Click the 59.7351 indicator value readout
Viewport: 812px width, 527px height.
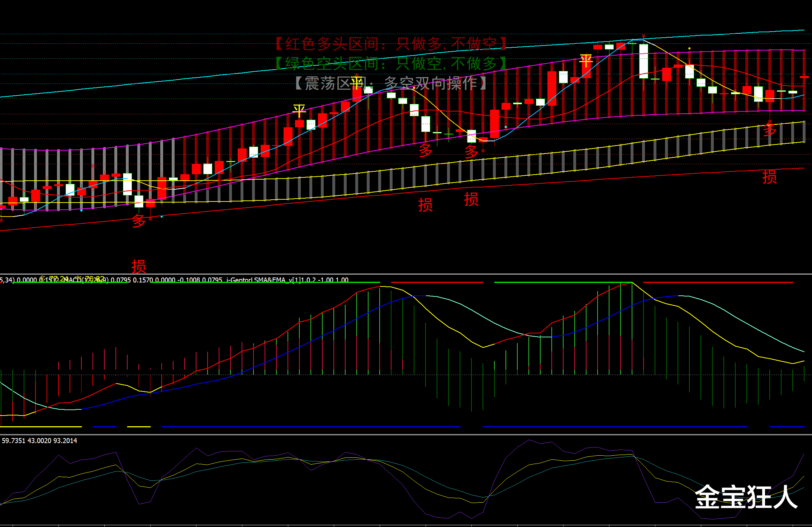coord(14,441)
